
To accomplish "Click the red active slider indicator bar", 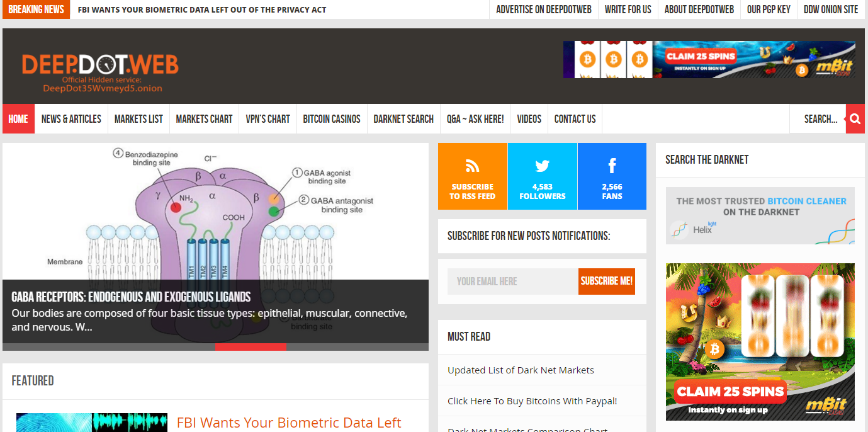I will (251, 347).
